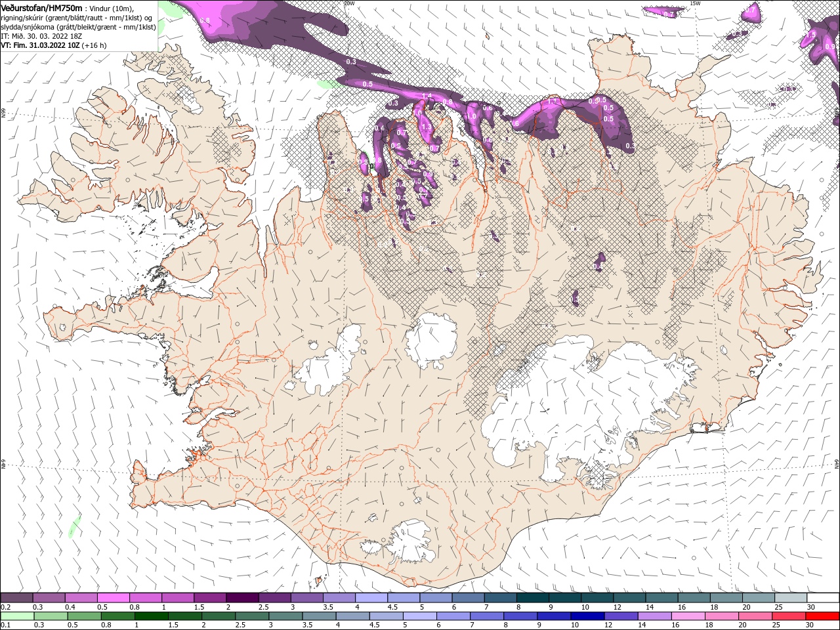Select the 0.2–0.3 swatch in upper legend row

coord(17,598)
